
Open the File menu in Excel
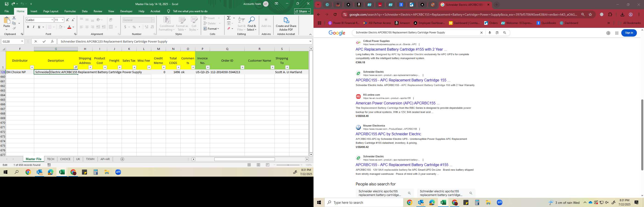click(x=7, y=11)
